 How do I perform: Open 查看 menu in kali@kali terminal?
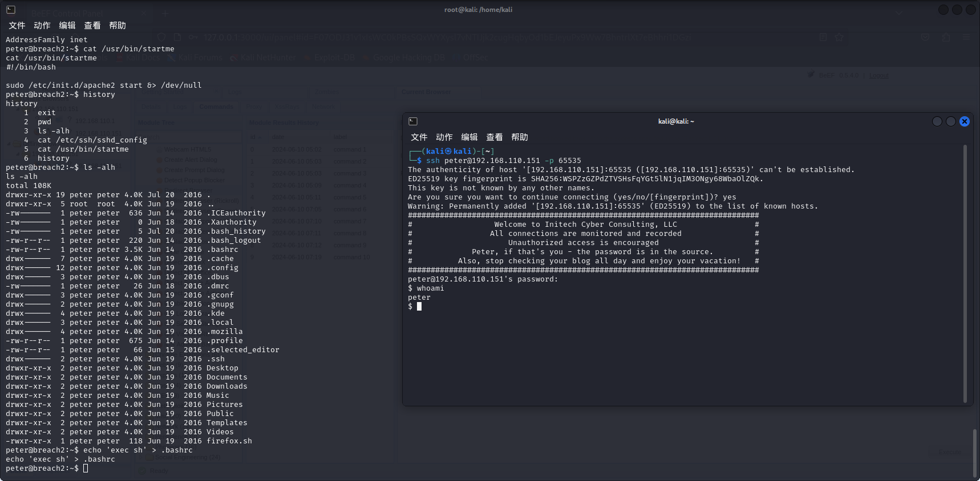[x=495, y=137]
